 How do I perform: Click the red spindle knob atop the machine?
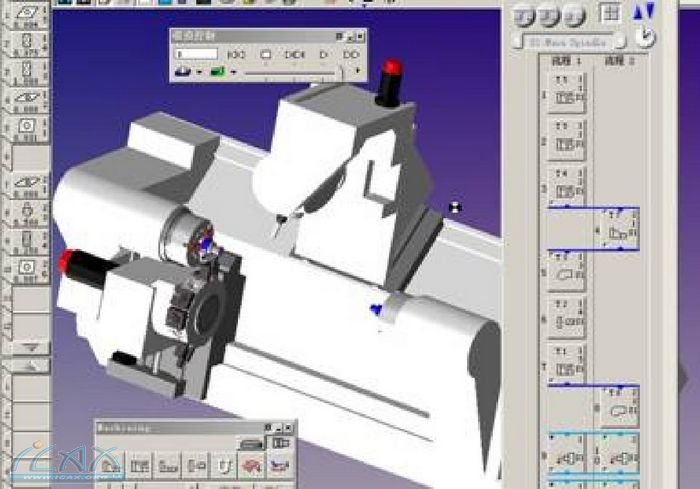tap(392, 68)
